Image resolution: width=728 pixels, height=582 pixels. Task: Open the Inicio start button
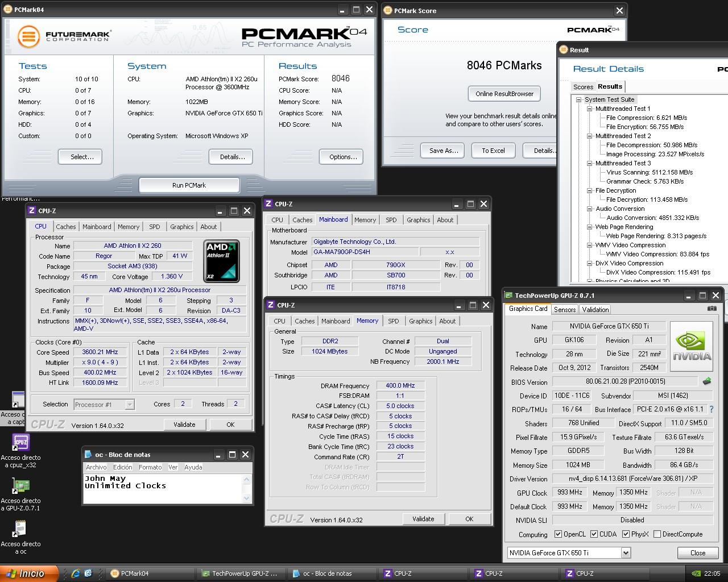tap(30, 573)
